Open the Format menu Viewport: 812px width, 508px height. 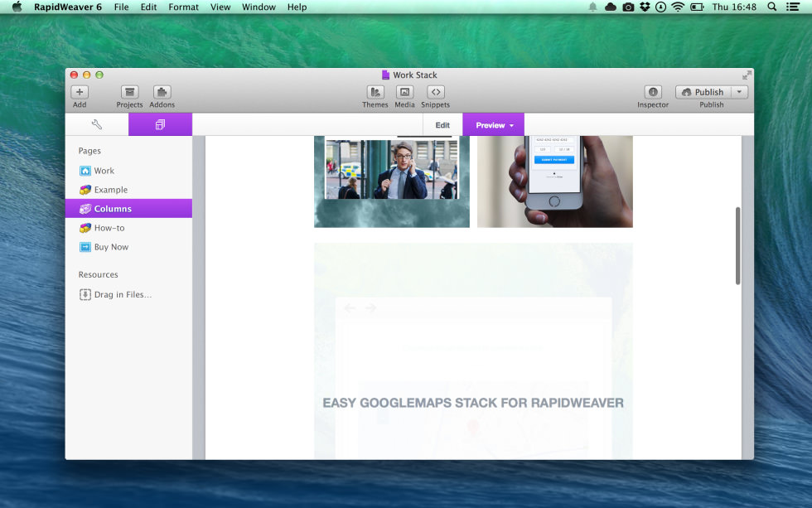click(183, 7)
